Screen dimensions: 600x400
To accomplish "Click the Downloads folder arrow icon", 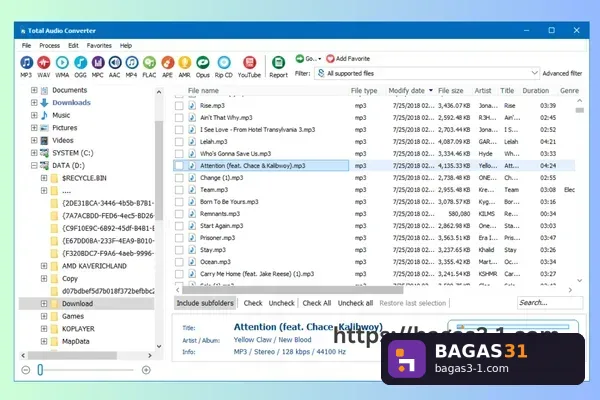I will tap(44, 103).
